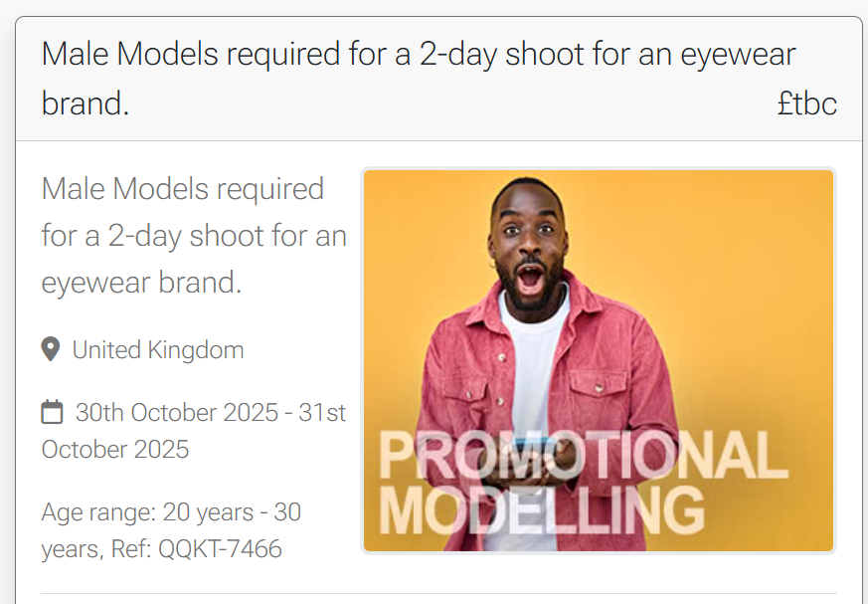Click the location pin icon
Viewport: 868px width, 604px height.
click(x=51, y=349)
